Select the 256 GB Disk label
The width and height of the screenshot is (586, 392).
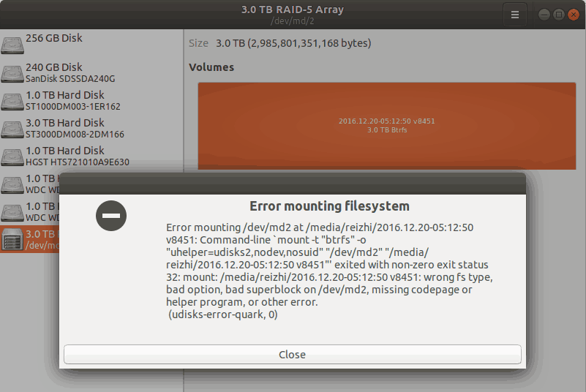54,38
